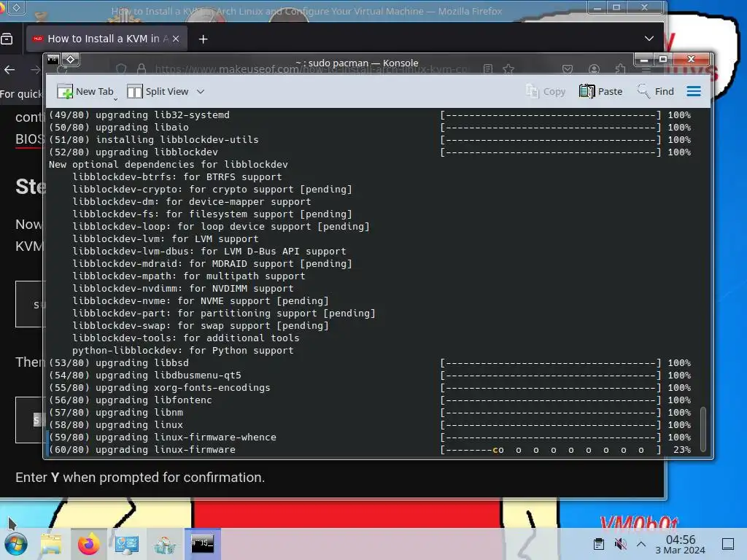The height and width of the screenshot is (560, 747).
Task: Open Firefox recent browsing view icon
Action: [7, 39]
